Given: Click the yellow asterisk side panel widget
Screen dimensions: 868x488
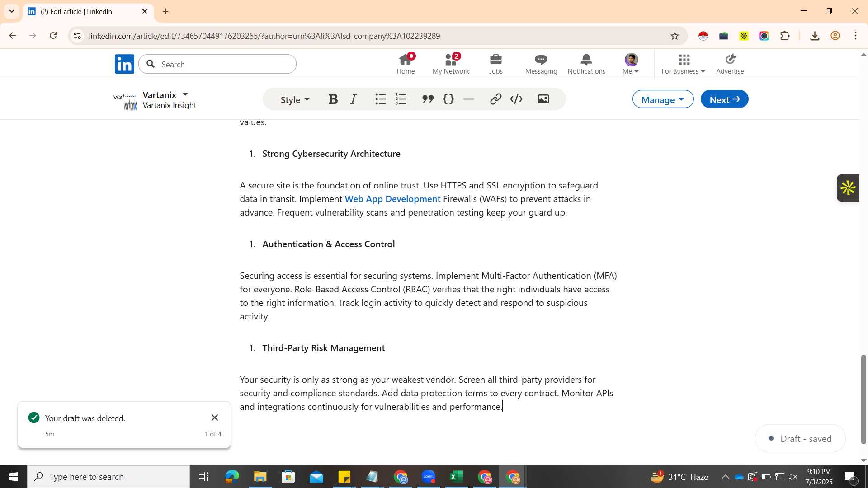Looking at the screenshot, I should [848, 188].
